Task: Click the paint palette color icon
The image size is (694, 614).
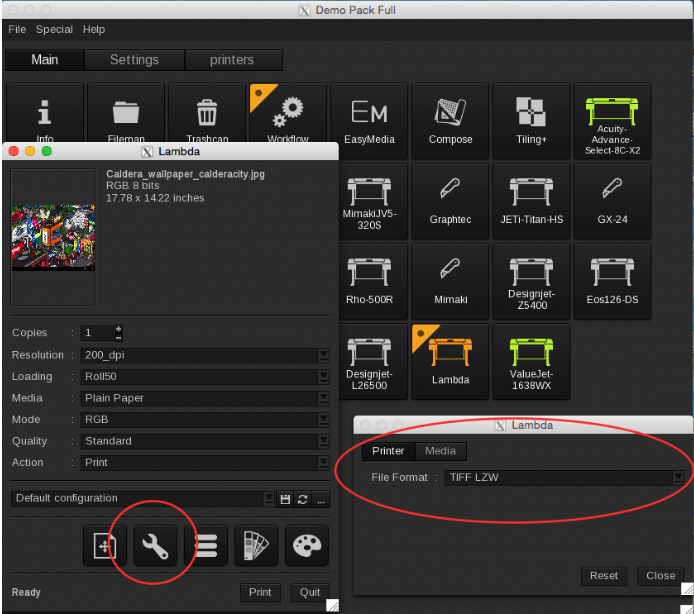Action: [306, 545]
